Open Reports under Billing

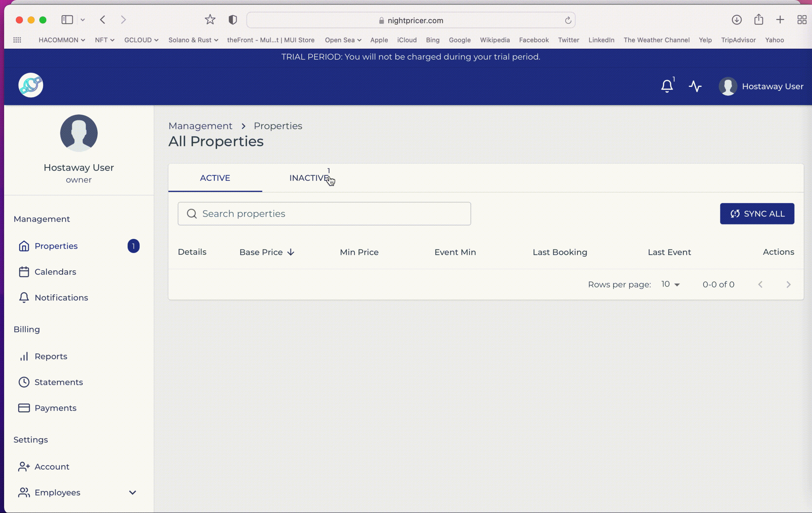(50, 357)
